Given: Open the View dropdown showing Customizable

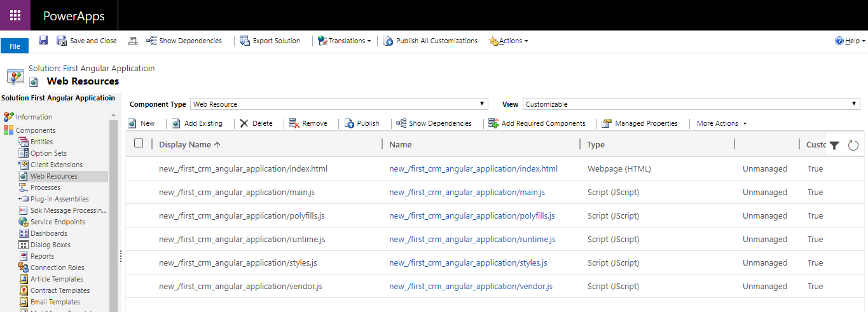Looking at the screenshot, I should tap(691, 104).
